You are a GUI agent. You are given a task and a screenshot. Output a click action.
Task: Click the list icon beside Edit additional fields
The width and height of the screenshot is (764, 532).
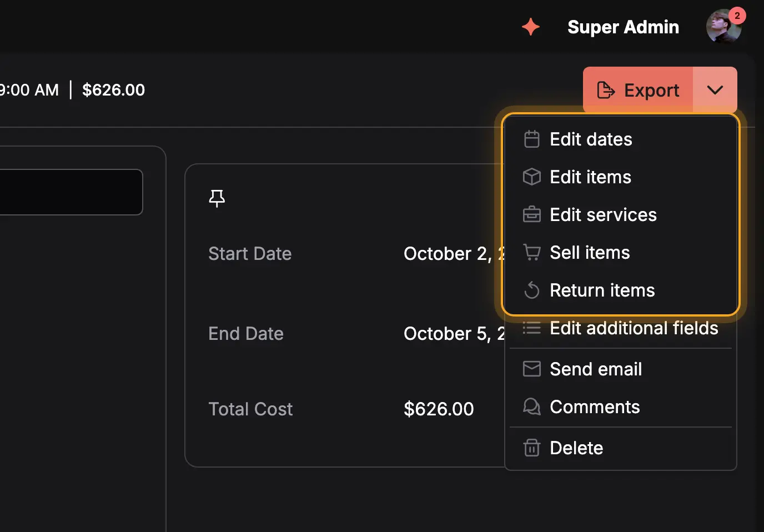click(x=532, y=328)
